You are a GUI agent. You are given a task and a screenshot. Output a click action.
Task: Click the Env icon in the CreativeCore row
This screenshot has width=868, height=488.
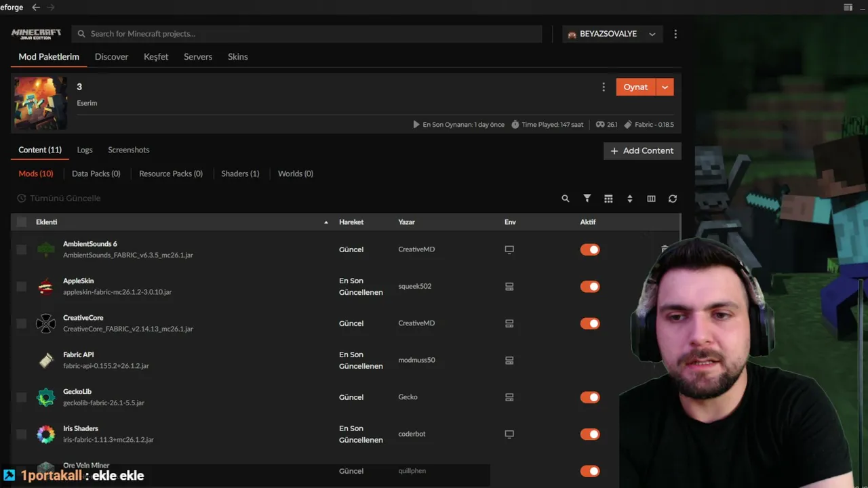pos(509,323)
